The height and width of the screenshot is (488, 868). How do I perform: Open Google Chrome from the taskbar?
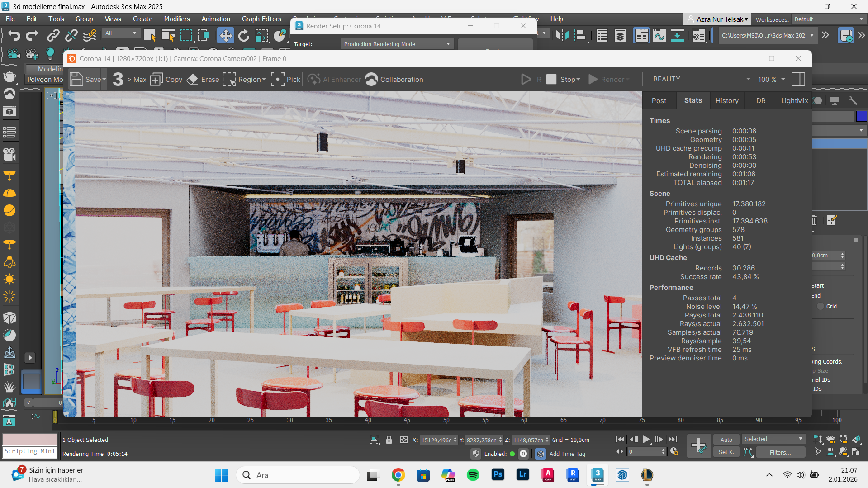pos(398,475)
